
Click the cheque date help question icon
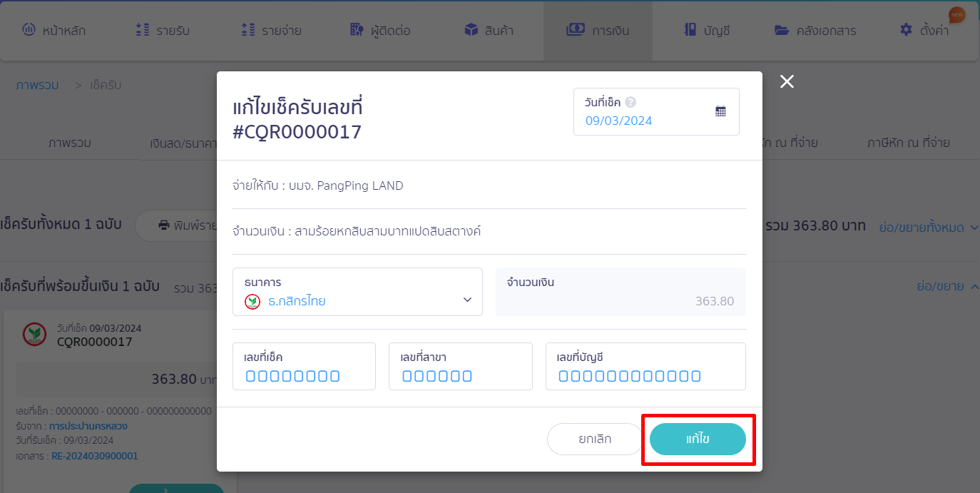click(631, 102)
